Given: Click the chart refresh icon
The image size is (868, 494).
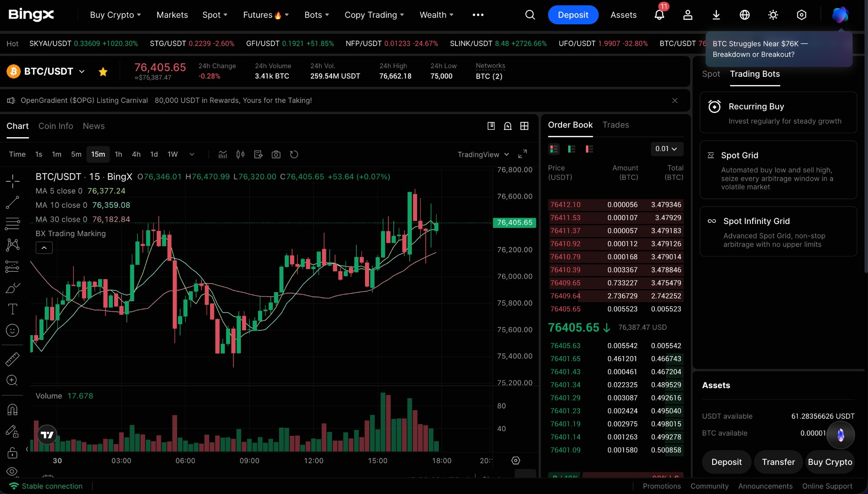Looking at the screenshot, I should [x=294, y=155].
